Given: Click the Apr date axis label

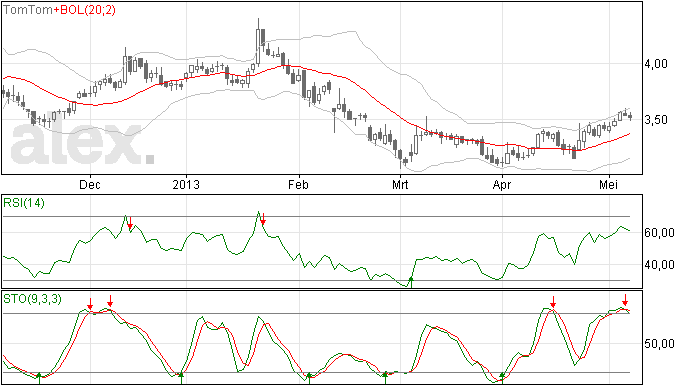Looking at the screenshot, I should pos(502,184).
